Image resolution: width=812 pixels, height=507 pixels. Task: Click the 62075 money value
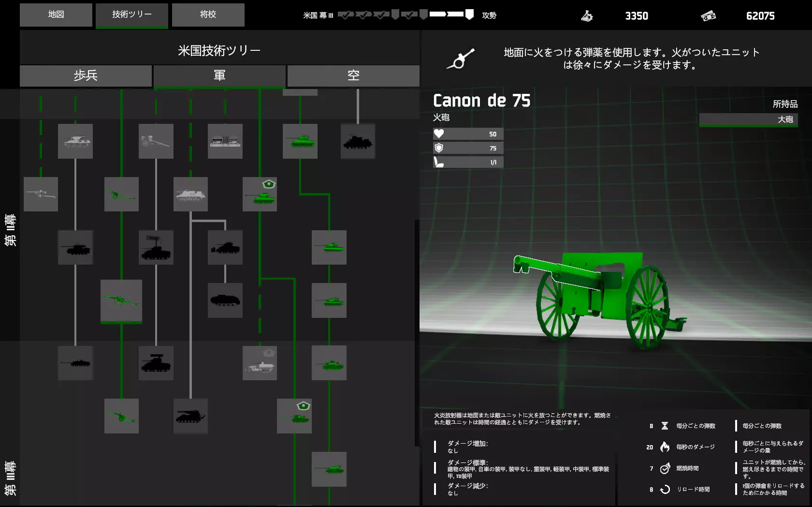click(760, 16)
